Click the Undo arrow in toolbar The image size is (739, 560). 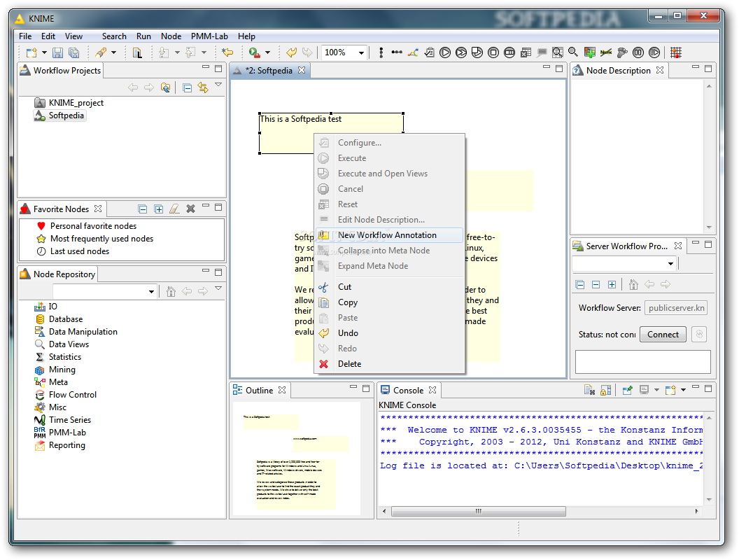tap(292, 52)
